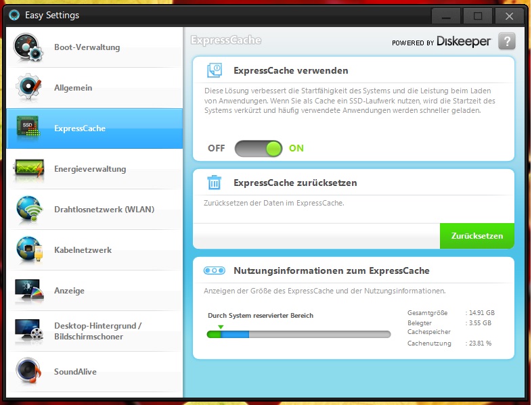
Task: Minimize the Easy Settings window
Action: (446, 16)
